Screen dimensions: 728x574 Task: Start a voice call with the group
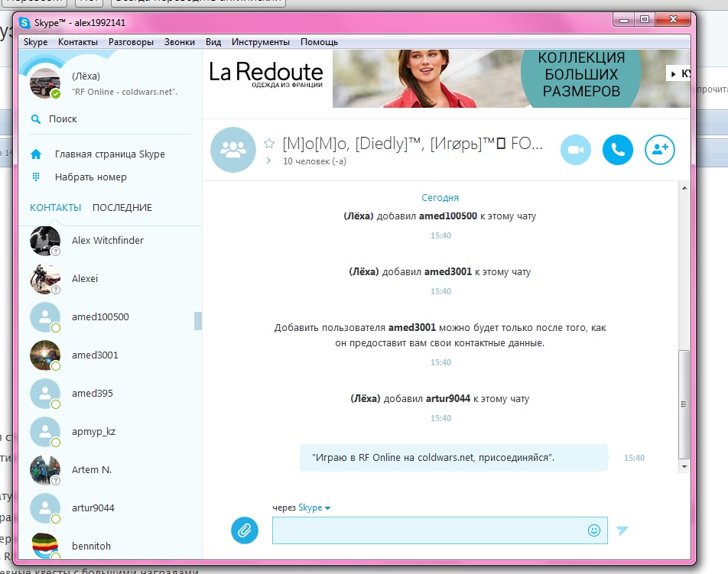tap(618, 150)
